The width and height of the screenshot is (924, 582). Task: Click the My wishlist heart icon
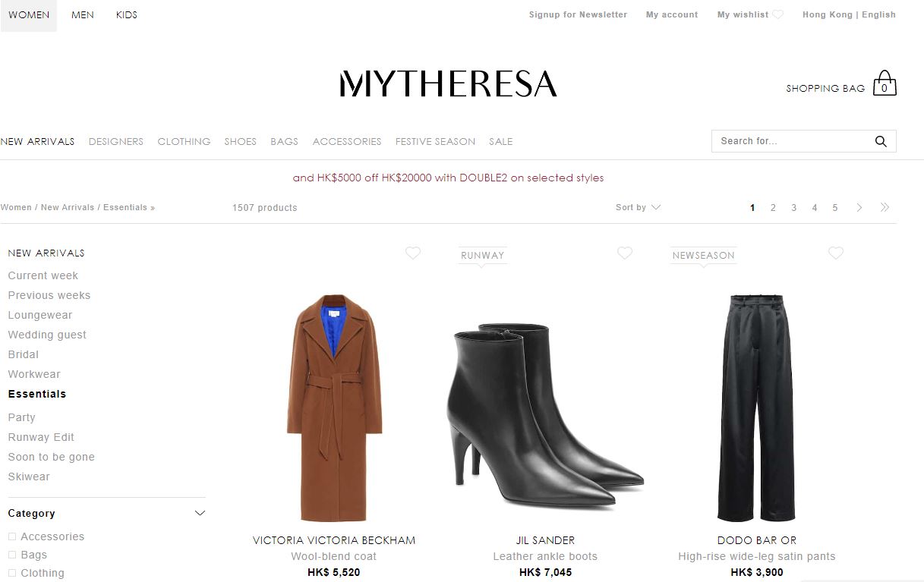click(x=777, y=14)
